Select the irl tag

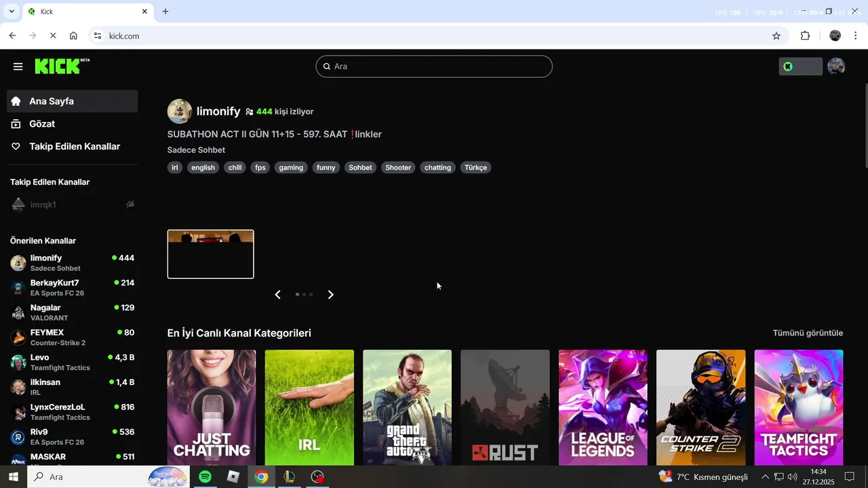pyautogui.click(x=175, y=167)
